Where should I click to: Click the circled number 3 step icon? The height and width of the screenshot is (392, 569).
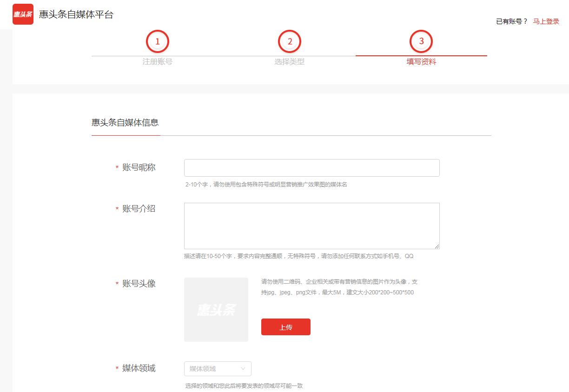tap(421, 41)
